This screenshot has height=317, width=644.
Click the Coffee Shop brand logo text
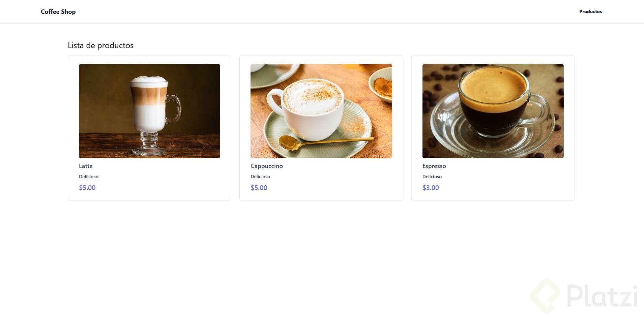58,12
